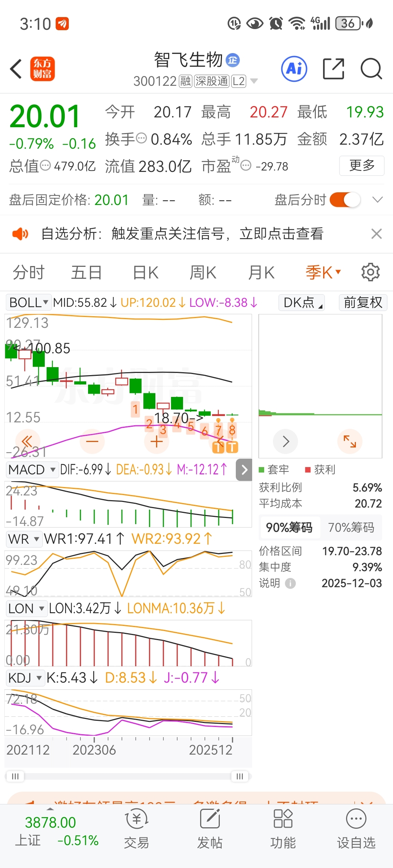The width and height of the screenshot is (393, 868).
Task: Expand the chip distribution fullscreen icon
Action: tap(350, 441)
